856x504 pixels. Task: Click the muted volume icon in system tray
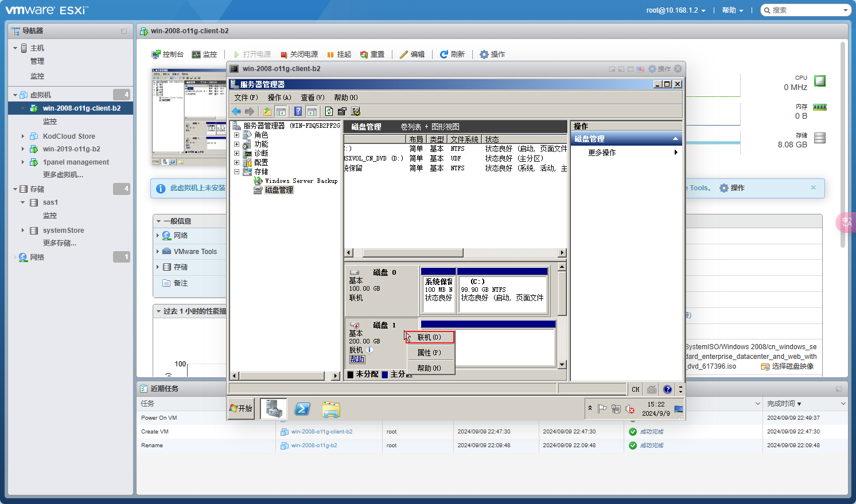tap(630, 409)
